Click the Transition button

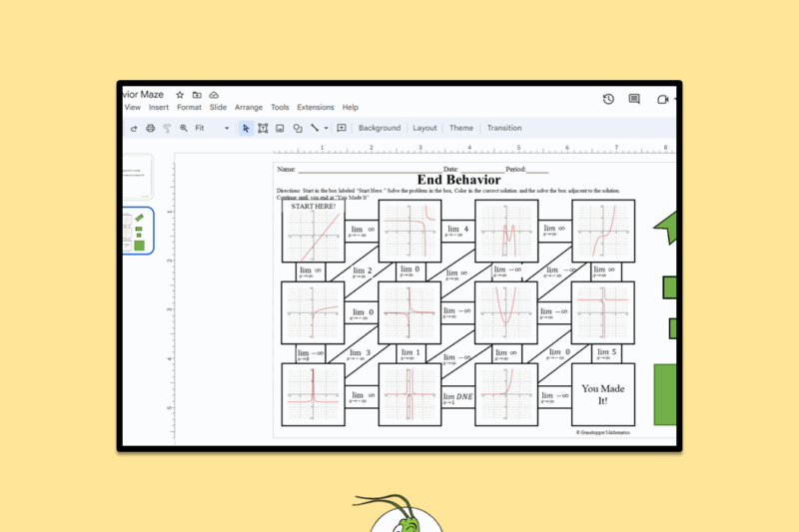[504, 129]
